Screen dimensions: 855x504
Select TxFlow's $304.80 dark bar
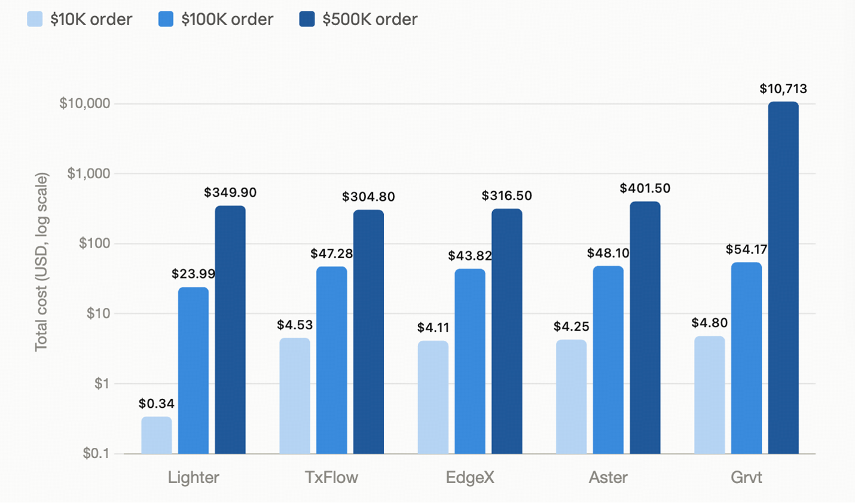(x=368, y=332)
